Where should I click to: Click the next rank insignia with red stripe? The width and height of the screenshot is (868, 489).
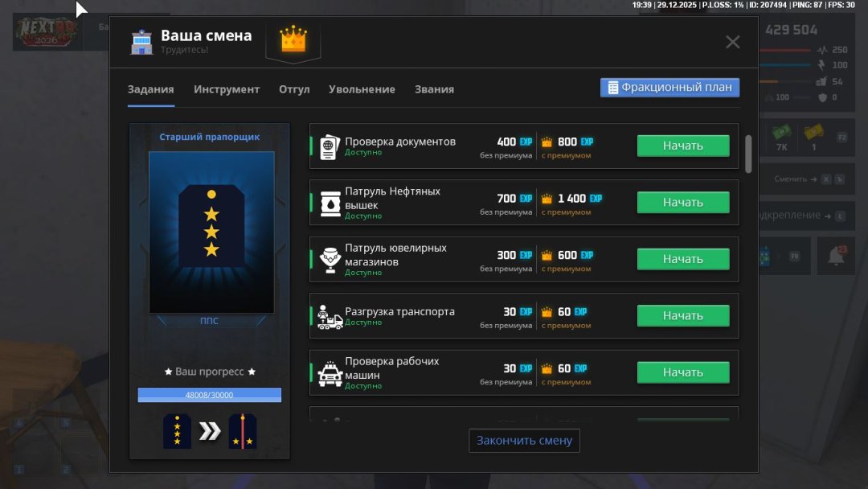point(242,431)
